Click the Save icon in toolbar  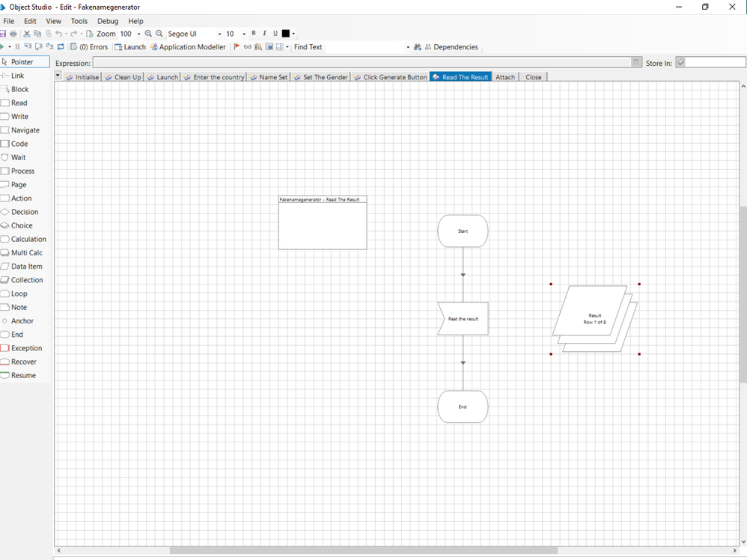click(2, 34)
